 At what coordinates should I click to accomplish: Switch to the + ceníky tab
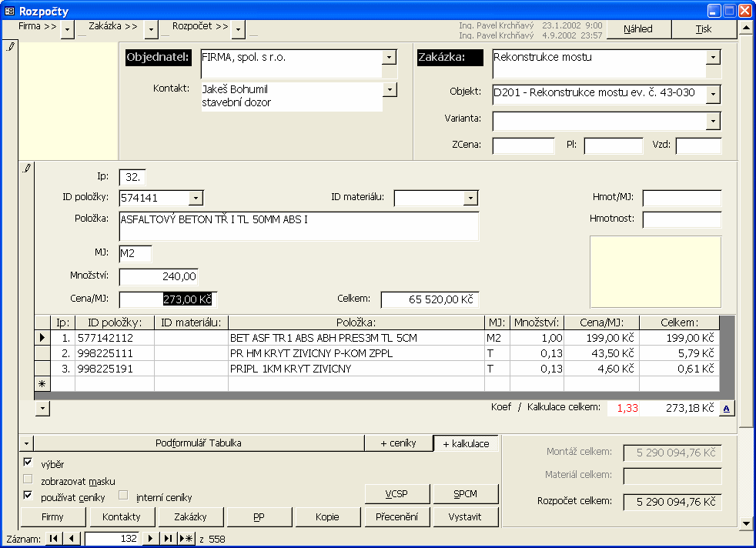click(398, 443)
